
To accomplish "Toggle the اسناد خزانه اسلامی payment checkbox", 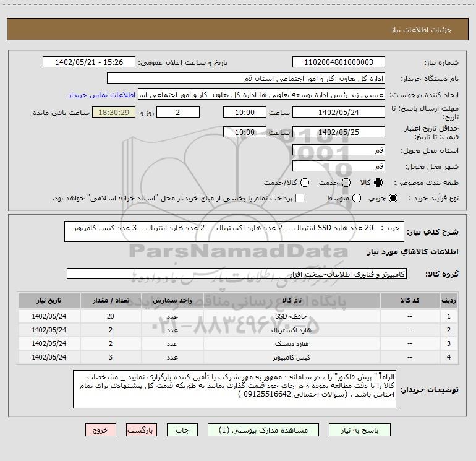I will pos(300,198).
